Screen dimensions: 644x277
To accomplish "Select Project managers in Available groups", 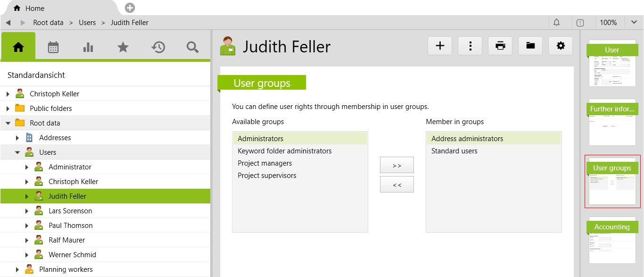I will (x=264, y=163).
